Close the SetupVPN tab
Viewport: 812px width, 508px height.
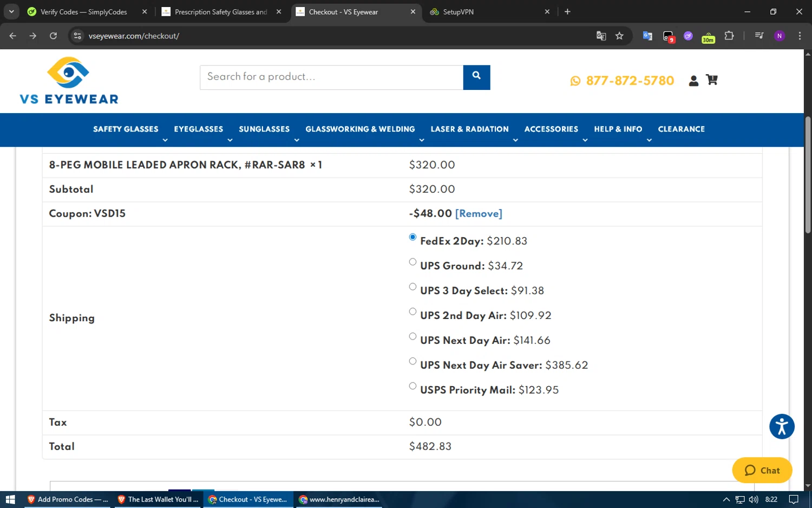point(547,11)
